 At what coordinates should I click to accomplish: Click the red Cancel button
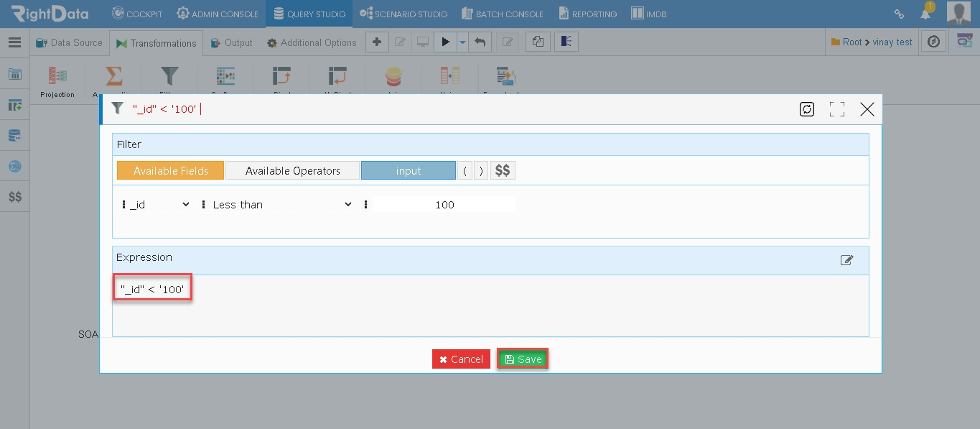pos(461,359)
